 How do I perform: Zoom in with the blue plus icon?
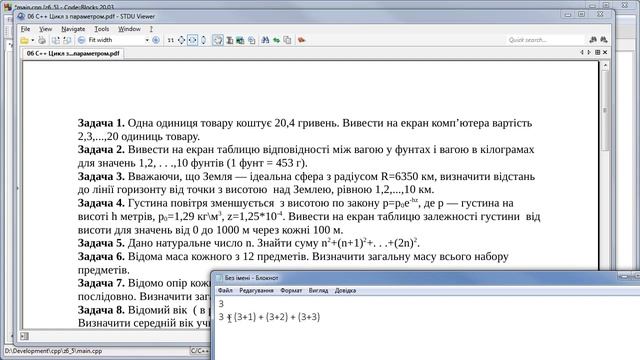pyautogui.click(x=156, y=40)
